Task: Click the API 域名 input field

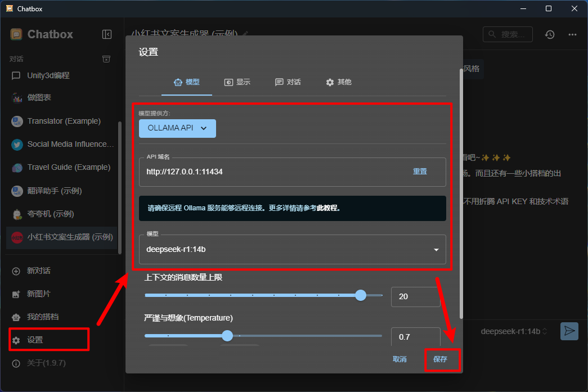Action: pos(270,172)
